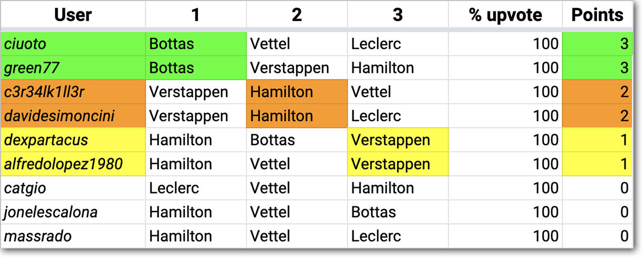Image resolution: width=644 pixels, height=259 pixels.
Task: Click Bottas cell in jonelescalona row
Action: pos(398,212)
